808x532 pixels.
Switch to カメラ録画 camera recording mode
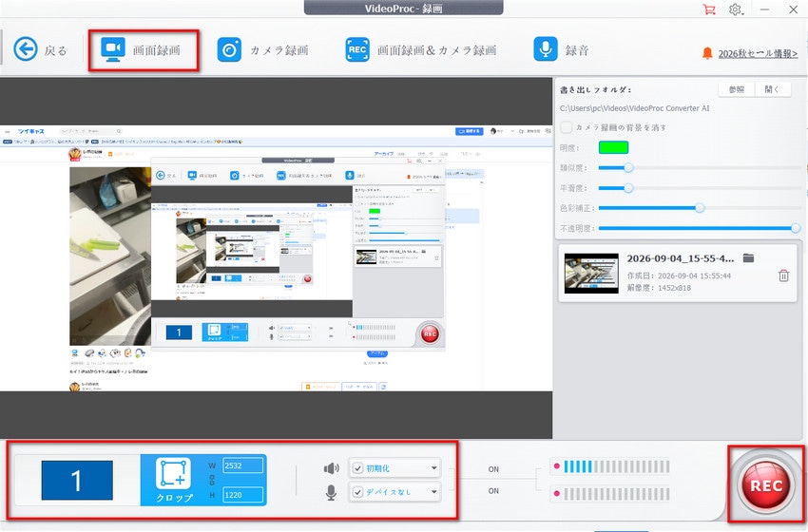coord(262,50)
